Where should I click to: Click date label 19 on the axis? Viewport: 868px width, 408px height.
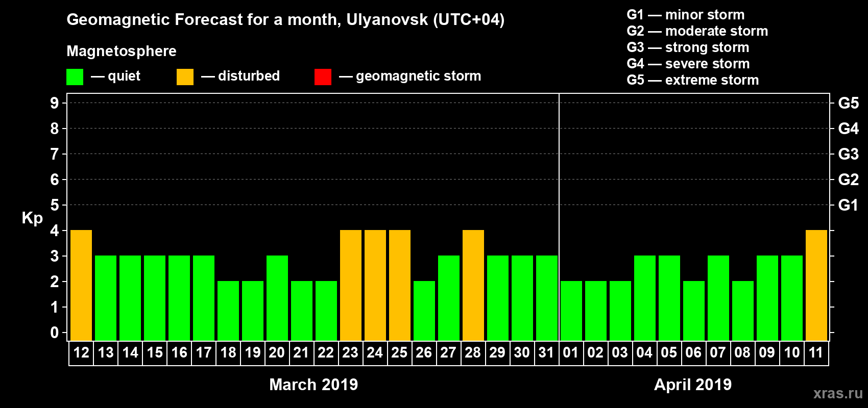click(x=253, y=353)
